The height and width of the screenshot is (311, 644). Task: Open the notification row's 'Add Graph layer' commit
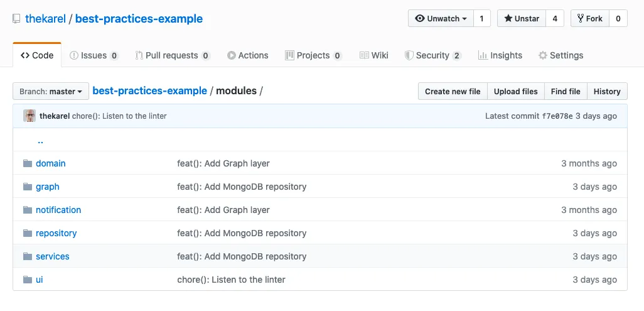tap(223, 210)
